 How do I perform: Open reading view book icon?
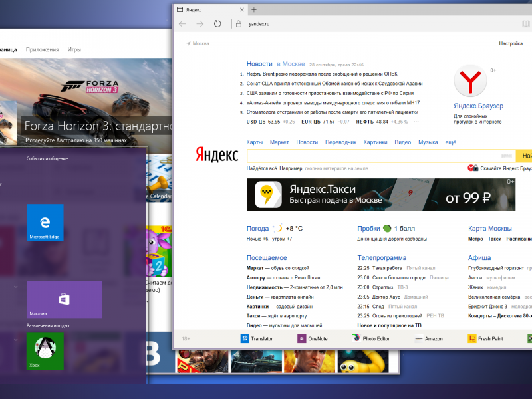click(x=525, y=24)
